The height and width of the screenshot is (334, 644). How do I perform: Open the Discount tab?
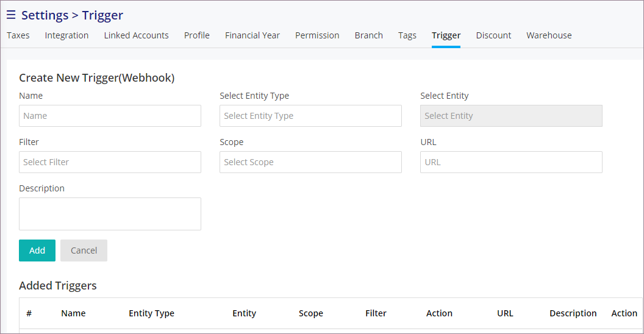[493, 35]
